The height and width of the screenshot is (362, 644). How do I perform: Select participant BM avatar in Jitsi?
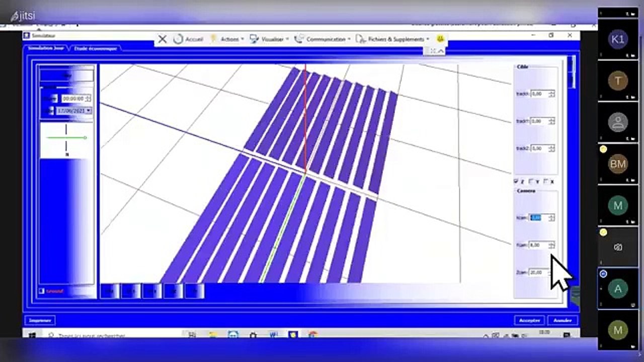(x=617, y=164)
